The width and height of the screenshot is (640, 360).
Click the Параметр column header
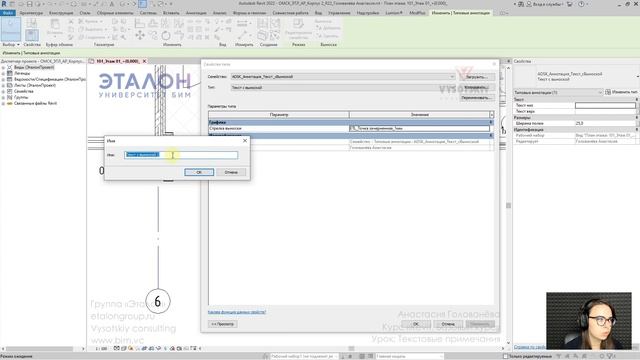point(279,115)
